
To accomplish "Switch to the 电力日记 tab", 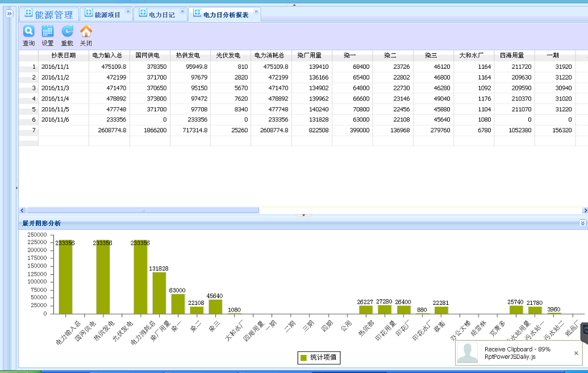I will coord(160,15).
